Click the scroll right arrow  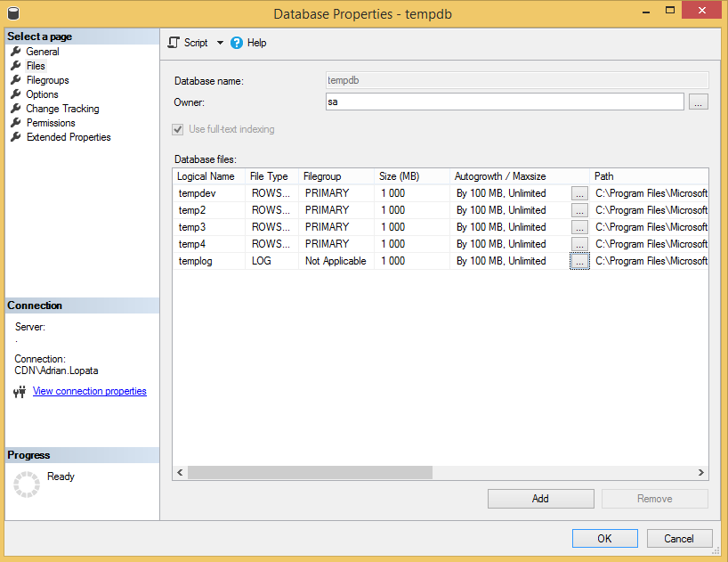(701, 473)
